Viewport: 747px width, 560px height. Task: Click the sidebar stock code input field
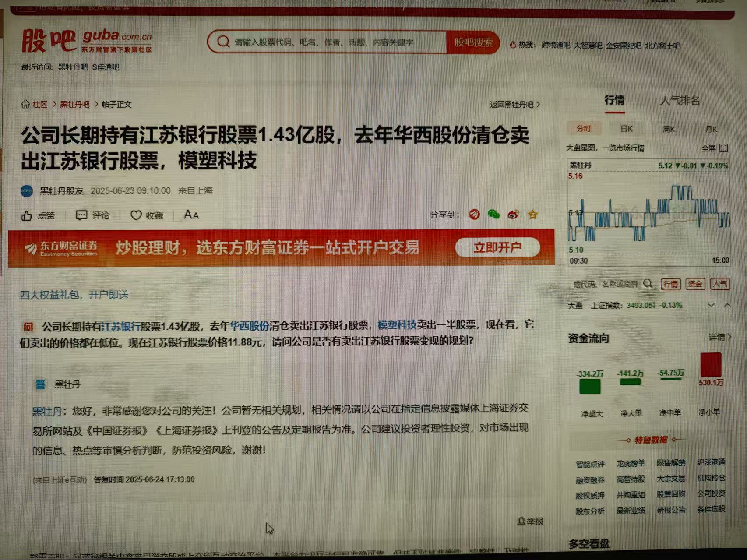click(x=606, y=284)
